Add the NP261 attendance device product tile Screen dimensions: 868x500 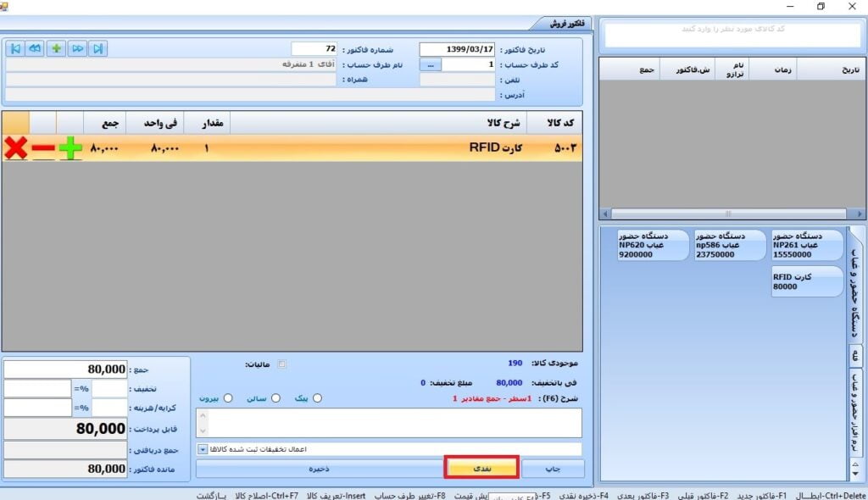pos(807,245)
